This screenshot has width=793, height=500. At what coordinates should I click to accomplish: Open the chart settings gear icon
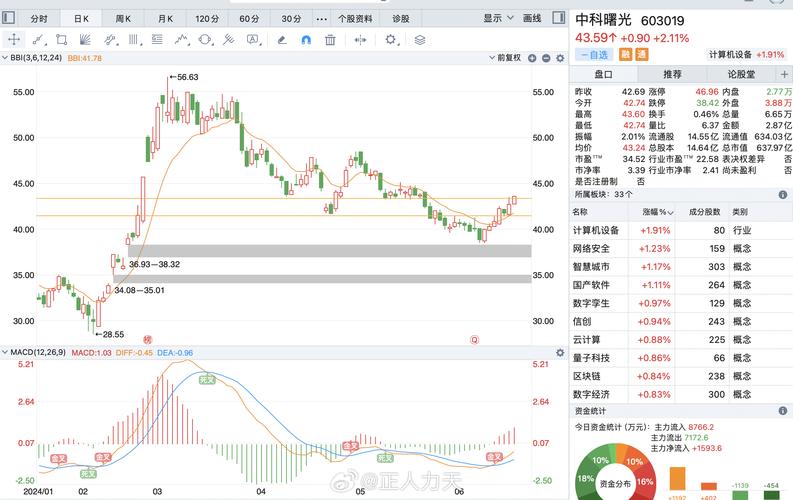[390, 40]
